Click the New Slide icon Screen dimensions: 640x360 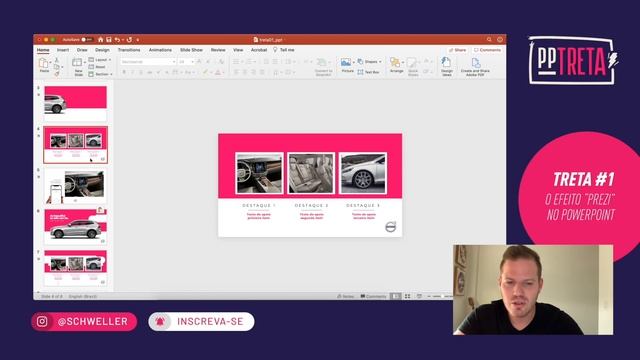click(x=77, y=62)
